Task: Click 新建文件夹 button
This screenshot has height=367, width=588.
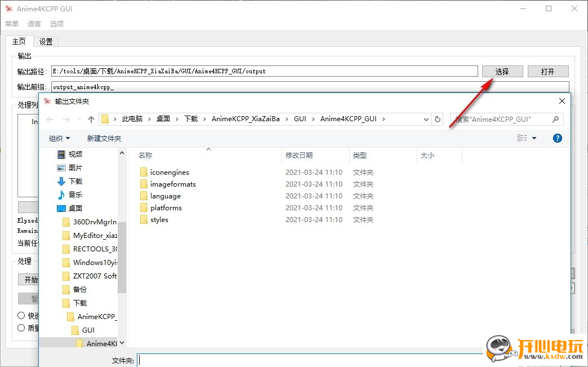Action: pos(104,139)
